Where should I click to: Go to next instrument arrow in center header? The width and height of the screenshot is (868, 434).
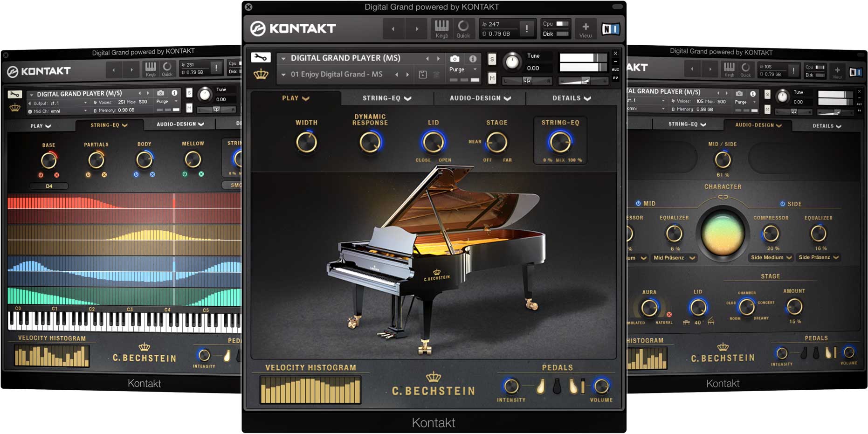[x=438, y=58]
